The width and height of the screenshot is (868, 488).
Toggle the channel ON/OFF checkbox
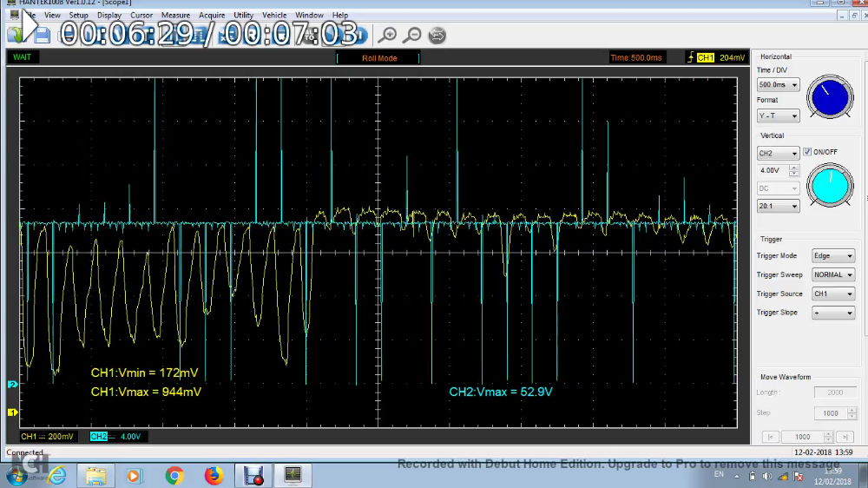[807, 152]
